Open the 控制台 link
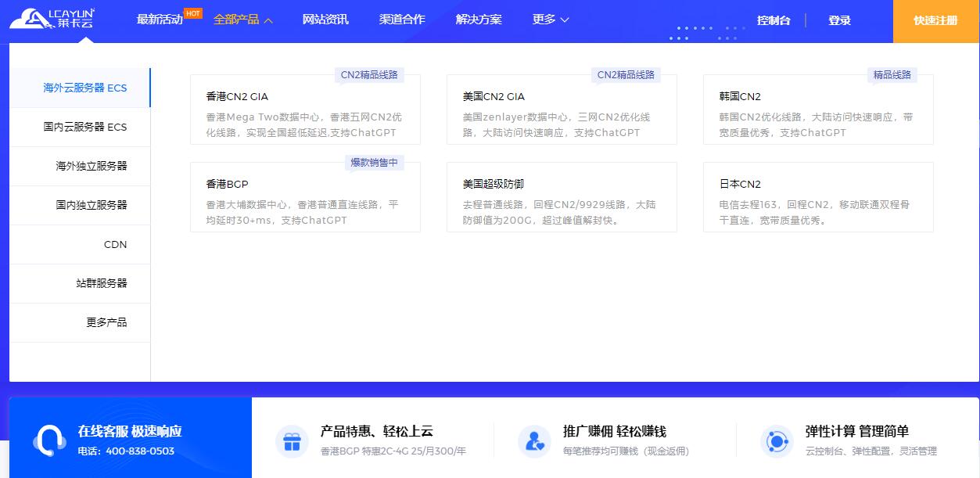This screenshot has height=478, width=980. [774, 20]
